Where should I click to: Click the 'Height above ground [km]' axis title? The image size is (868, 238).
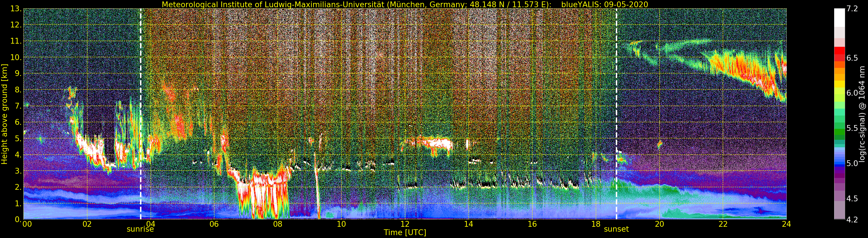[4, 114]
